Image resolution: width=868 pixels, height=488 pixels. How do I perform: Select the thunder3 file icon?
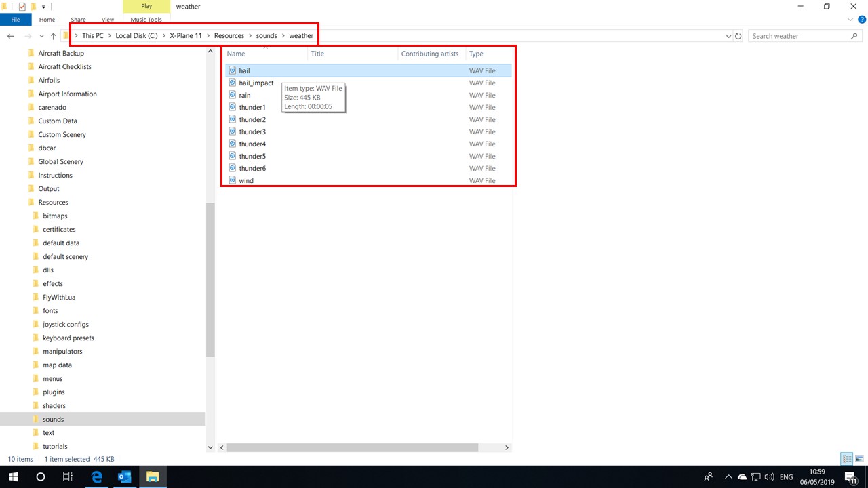click(x=233, y=131)
